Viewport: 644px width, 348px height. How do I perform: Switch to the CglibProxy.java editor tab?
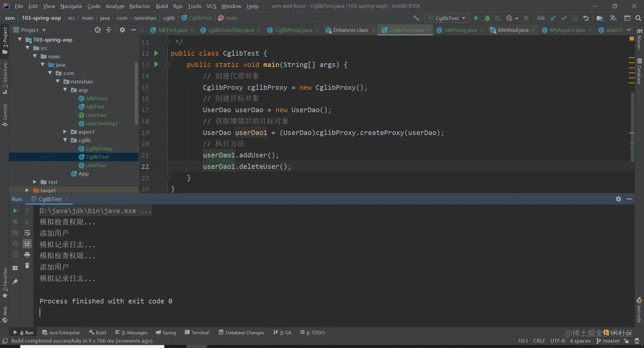pyautogui.click(x=293, y=30)
